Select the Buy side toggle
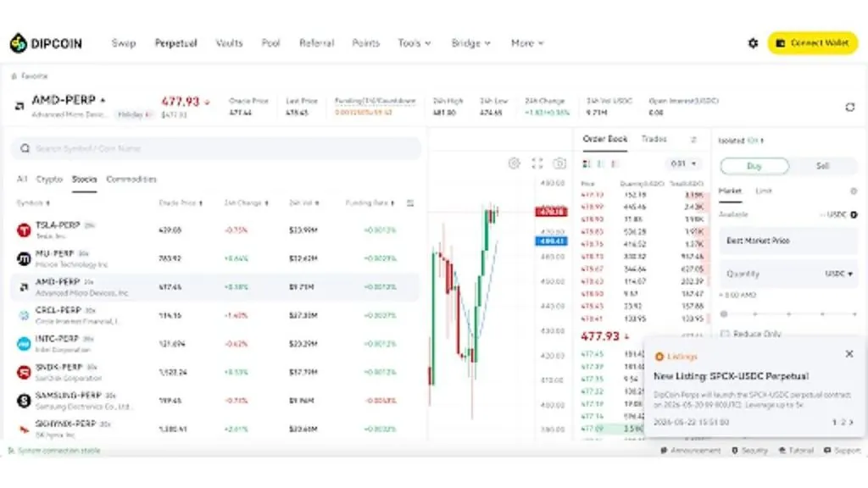868x488 pixels. tap(754, 166)
